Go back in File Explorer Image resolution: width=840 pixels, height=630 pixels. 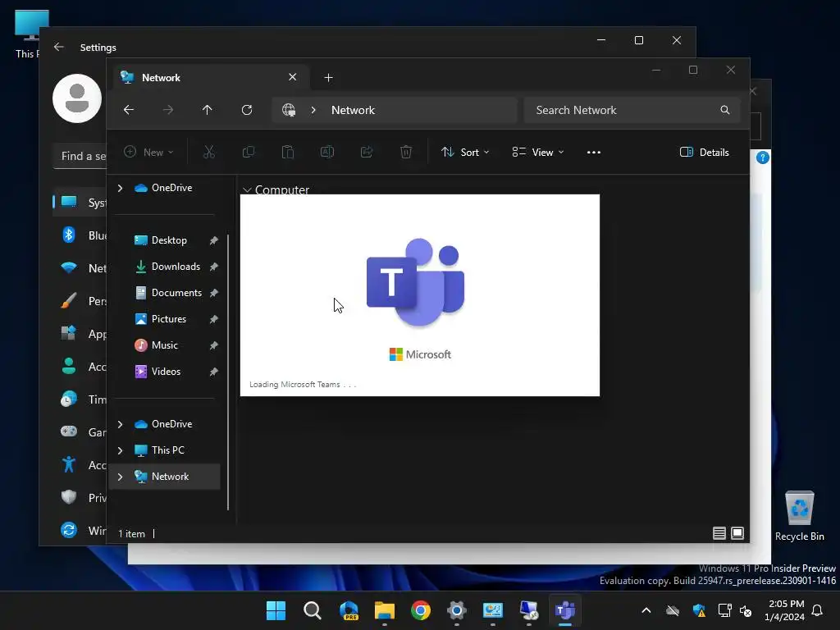129,110
